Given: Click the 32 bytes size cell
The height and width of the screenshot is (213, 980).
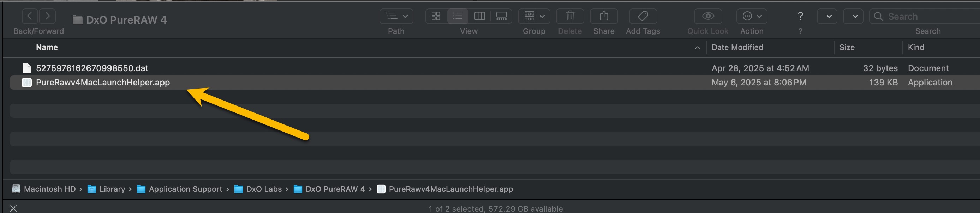Looking at the screenshot, I should pyautogui.click(x=880, y=68).
